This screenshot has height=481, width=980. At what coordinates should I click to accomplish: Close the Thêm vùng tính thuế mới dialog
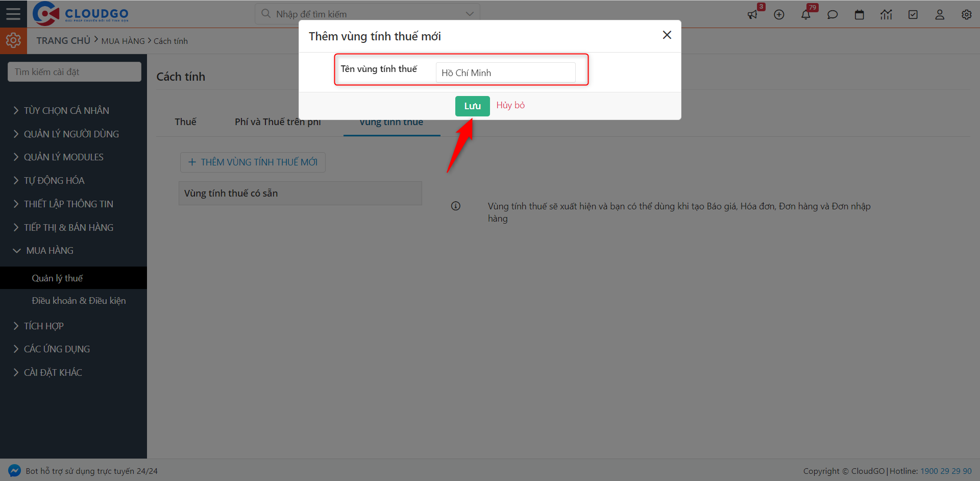point(667,35)
